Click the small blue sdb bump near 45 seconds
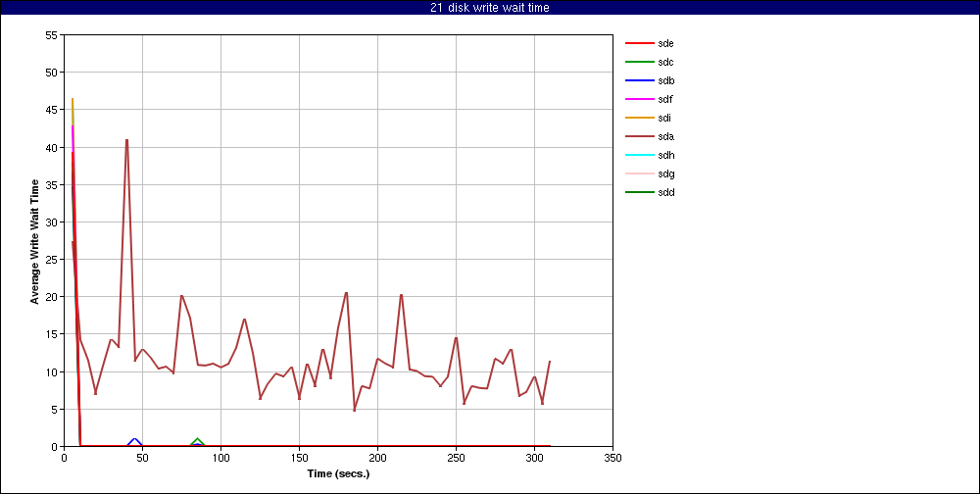The width and height of the screenshot is (980, 494). (134, 441)
